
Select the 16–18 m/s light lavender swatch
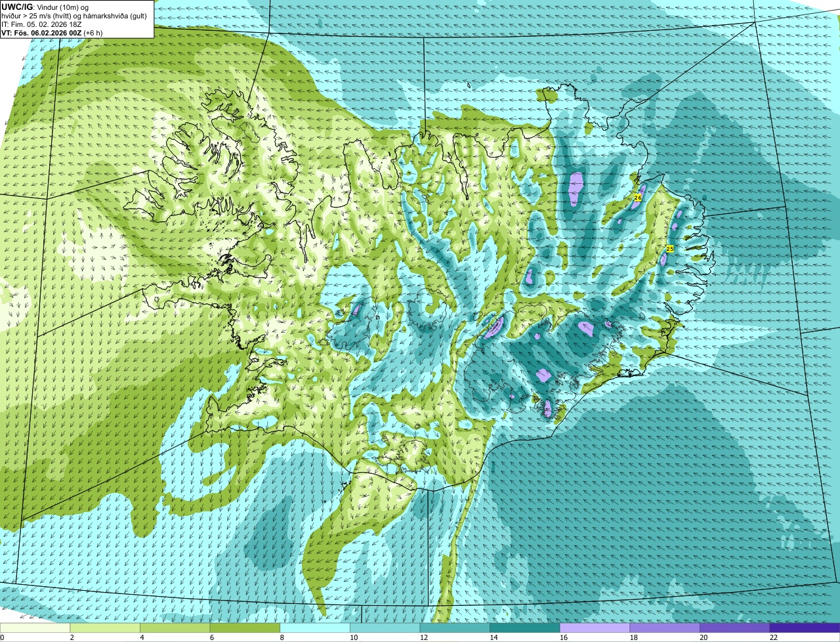(595, 628)
